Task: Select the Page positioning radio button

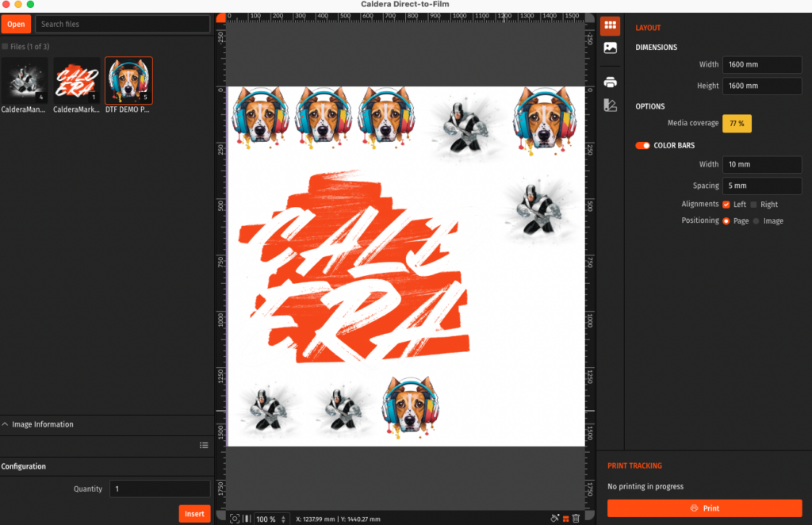Action: 726,221
